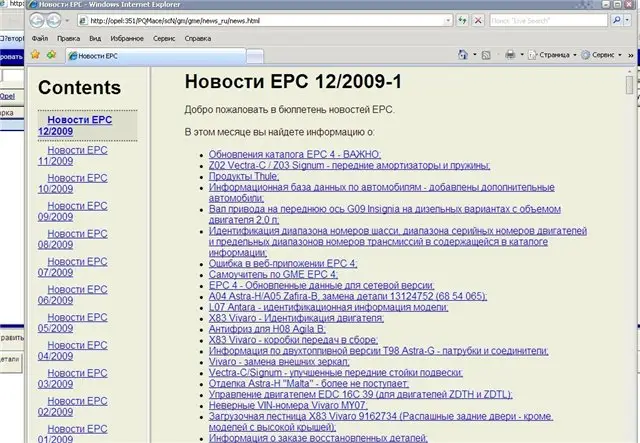
Task: Open X83 Vivaro коробки передач в сборе link
Action: 293,340
